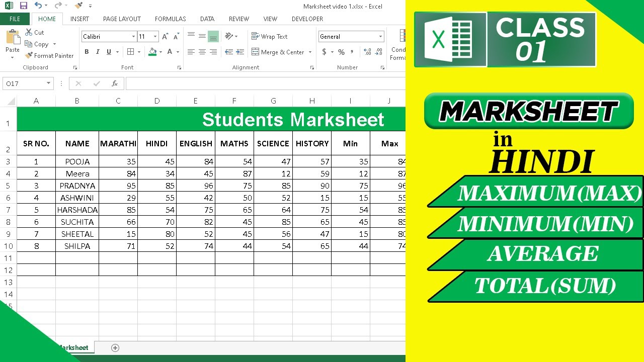
Task: Open the General number format dropdown
Action: click(380, 36)
